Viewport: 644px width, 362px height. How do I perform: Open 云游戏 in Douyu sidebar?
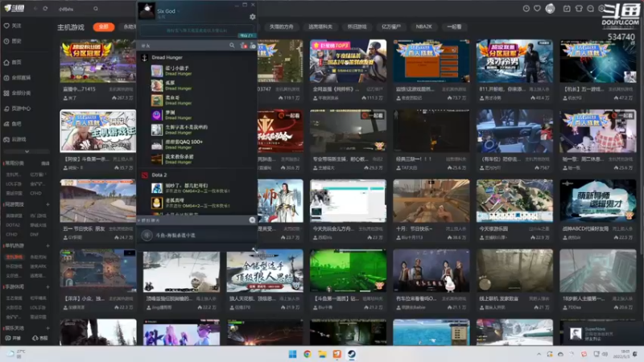tap(14, 139)
